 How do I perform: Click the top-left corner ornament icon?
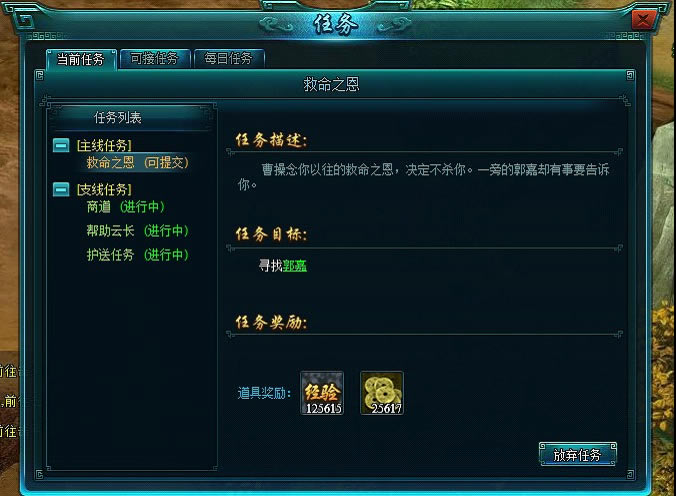pos(25,20)
